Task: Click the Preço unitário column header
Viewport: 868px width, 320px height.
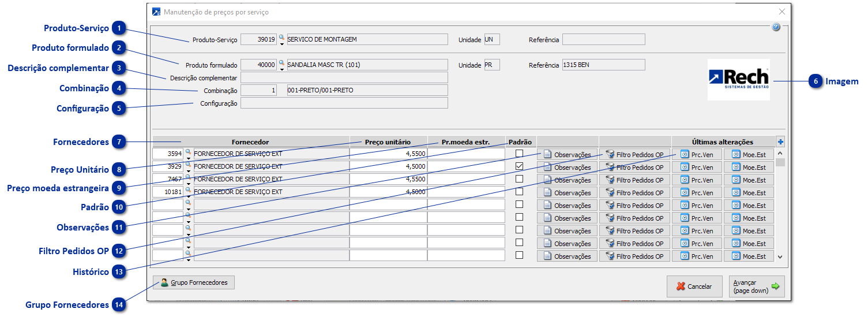Action: pos(388,142)
